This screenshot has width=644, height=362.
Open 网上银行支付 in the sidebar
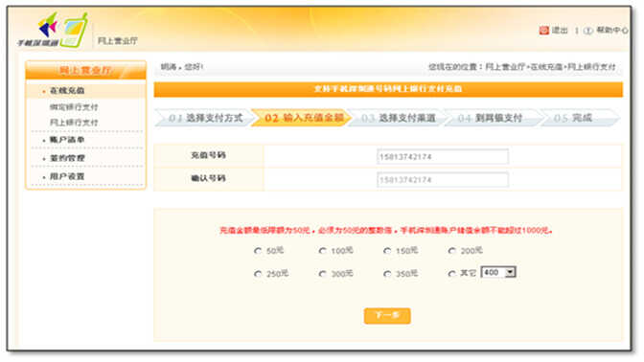[x=74, y=123]
